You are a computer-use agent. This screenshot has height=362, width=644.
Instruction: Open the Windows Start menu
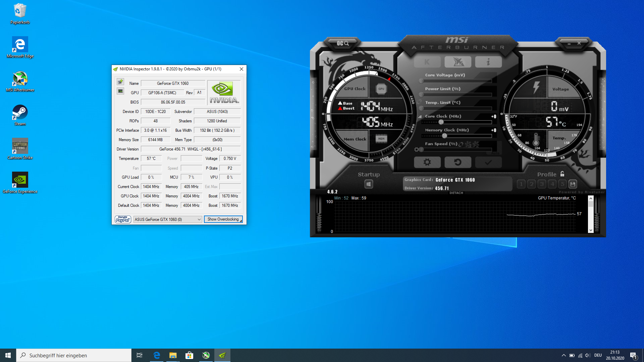coord(8,355)
